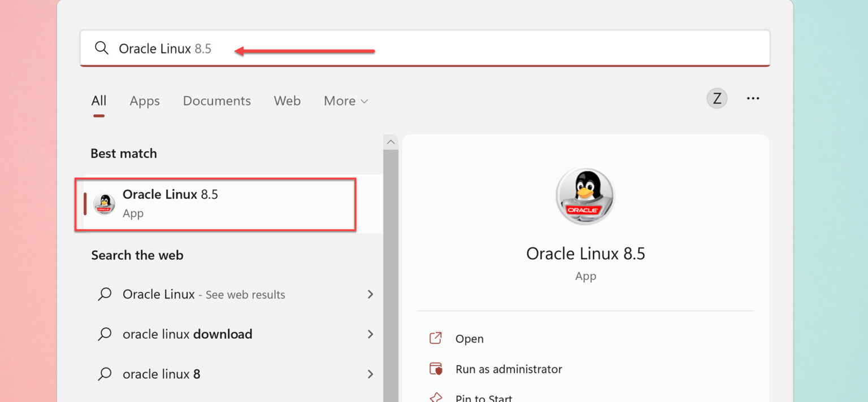The image size is (868, 402).
Task: Switch to the Apps tab
Action: click(144, 100)
